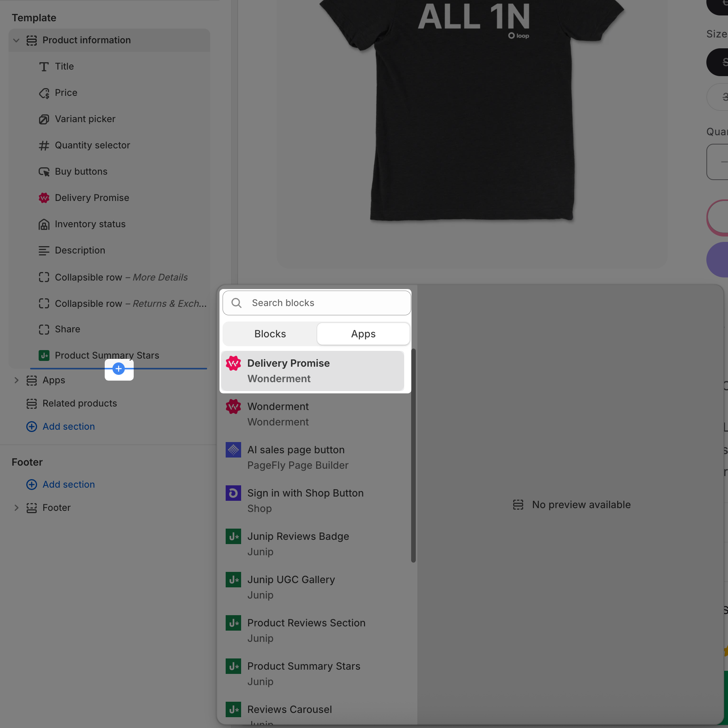The image size is (728, 728).
Task: Click Add section under Footer heading
Action: [61, 485]
